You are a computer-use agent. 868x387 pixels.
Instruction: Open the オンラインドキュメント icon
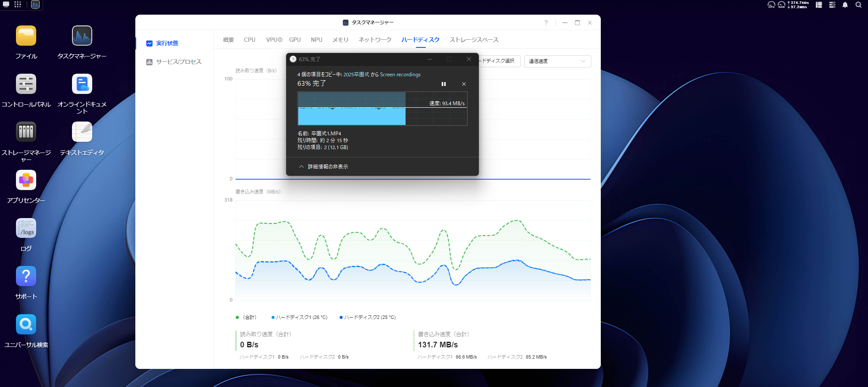pyautogui.click(x=82, y=84)
